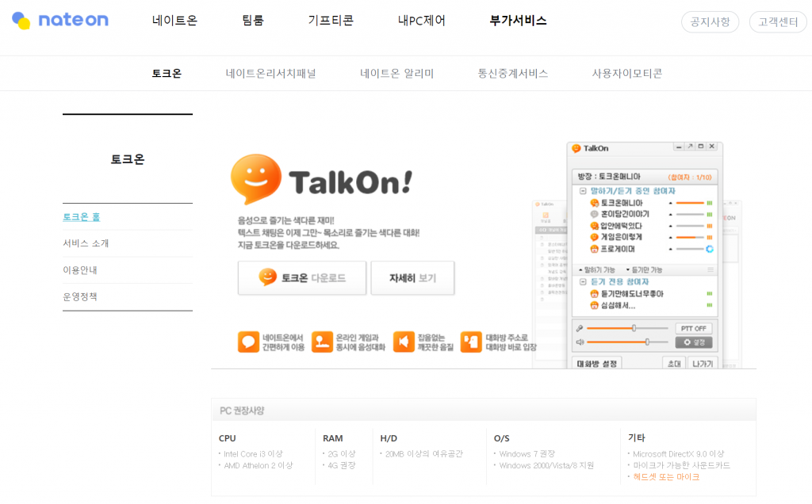Click TalkOn preview window title bar icon
Viewport: 812px width, 504px height.
coord(576,148)
